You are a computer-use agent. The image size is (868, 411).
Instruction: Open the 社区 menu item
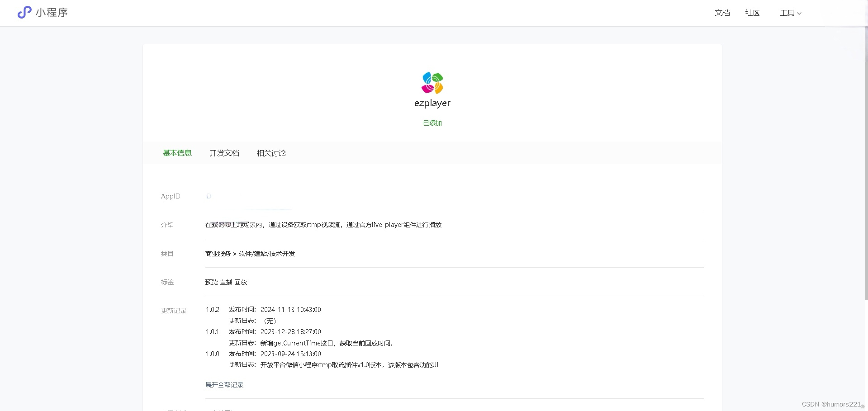(x=752, y=13)
